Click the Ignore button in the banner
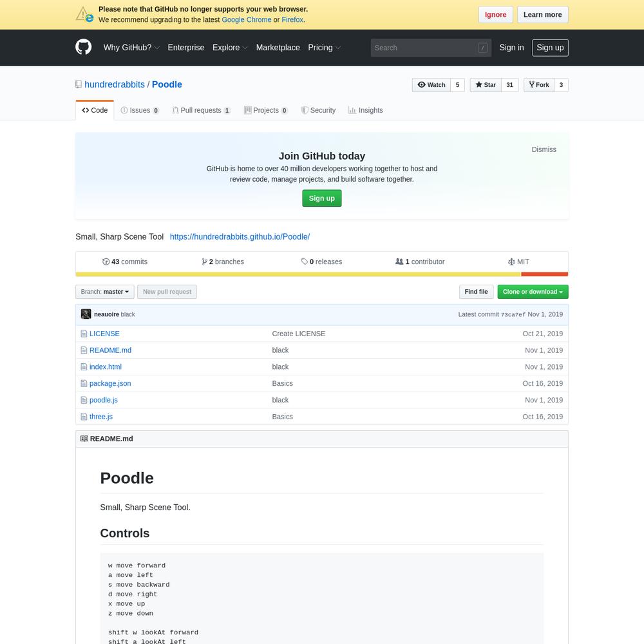The image size is (644, 644). (495, 15)
